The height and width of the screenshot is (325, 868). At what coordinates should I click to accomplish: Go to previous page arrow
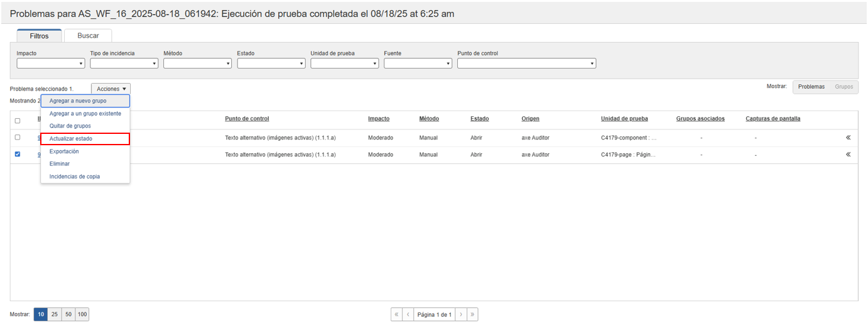coord(408,314)
